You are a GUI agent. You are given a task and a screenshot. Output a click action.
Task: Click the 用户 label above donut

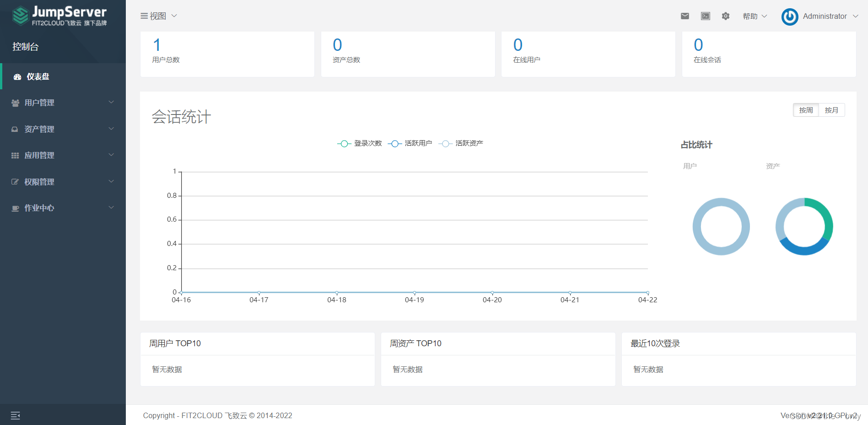coord(690,166)
